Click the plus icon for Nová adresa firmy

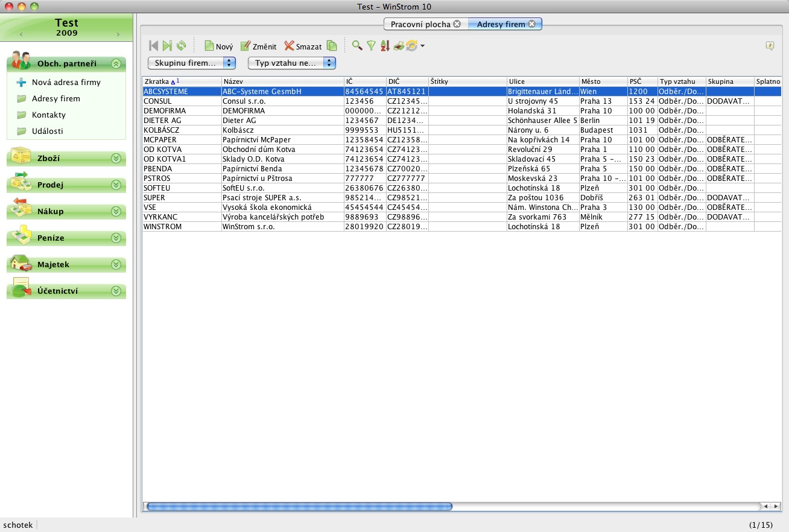pyautogui.click(x=21, y=83)
